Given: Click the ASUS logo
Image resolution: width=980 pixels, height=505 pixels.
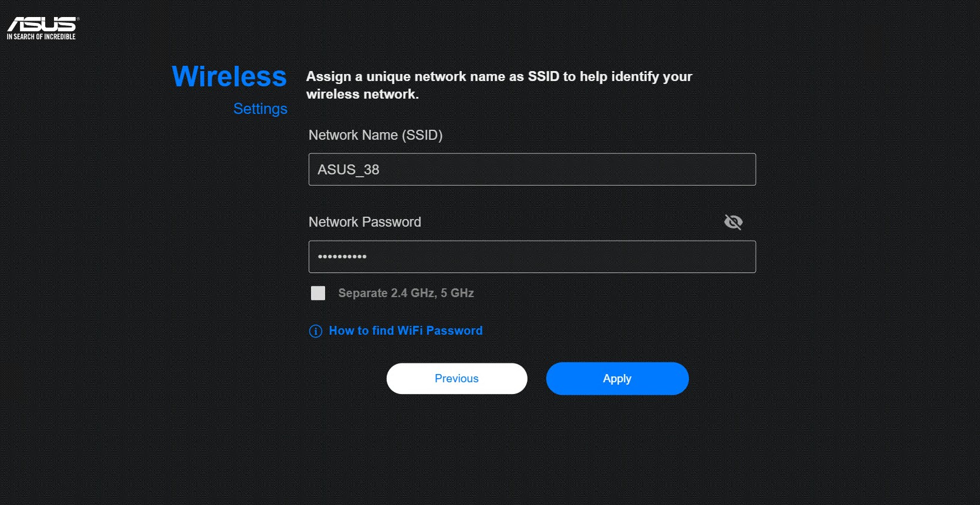Looking at the screenshot, I should tap(42, 24).
